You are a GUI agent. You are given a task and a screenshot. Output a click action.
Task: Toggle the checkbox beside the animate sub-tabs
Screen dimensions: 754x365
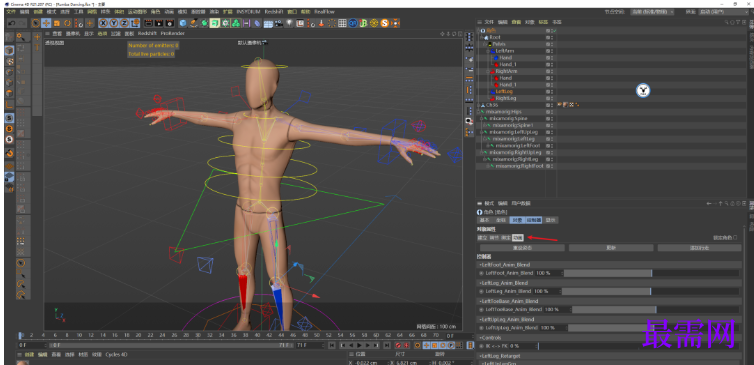click(735, 238)
